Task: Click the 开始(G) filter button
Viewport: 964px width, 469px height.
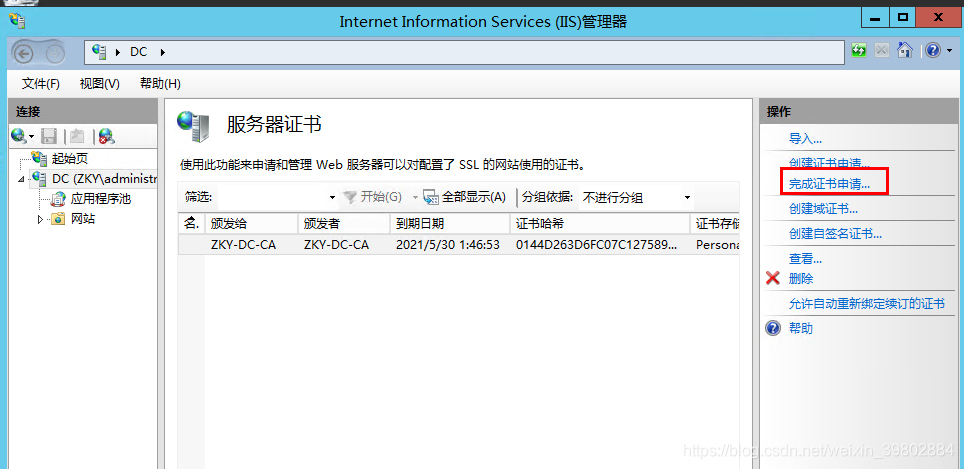Action: point(373,197)
